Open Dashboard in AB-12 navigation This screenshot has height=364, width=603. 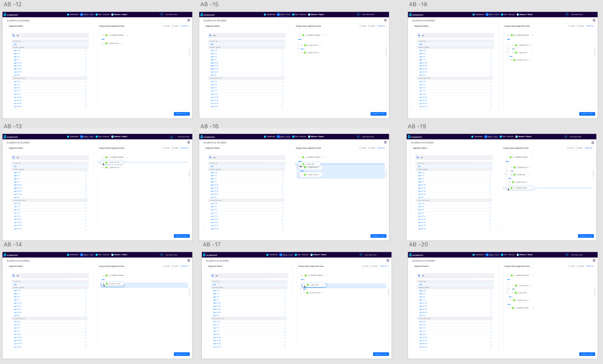pos(73,14)
